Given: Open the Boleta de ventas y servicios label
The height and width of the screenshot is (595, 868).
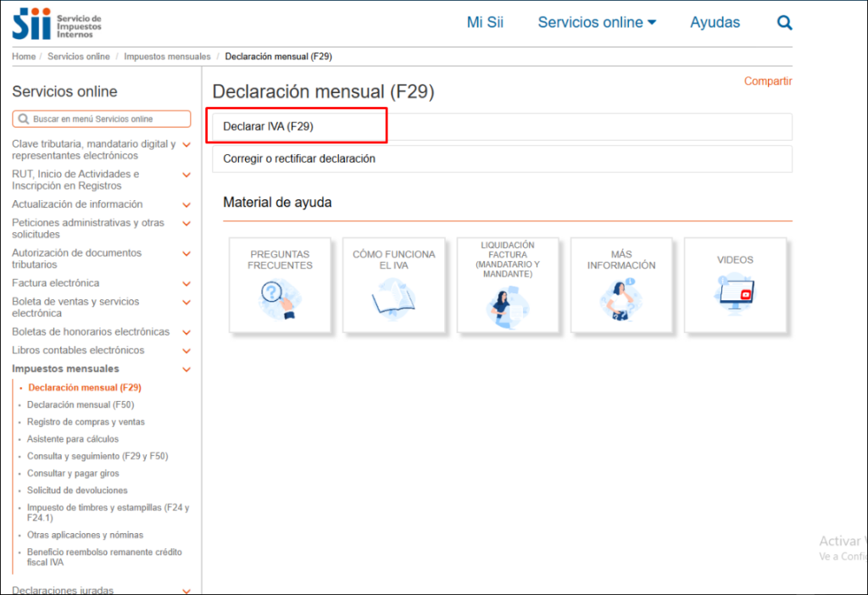Looking at the screenshot, I should (75, 307).
